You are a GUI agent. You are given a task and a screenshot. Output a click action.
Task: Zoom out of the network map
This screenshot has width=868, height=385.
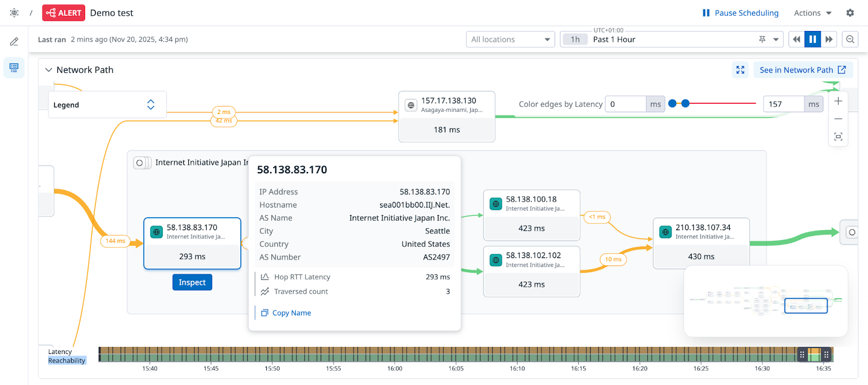[x=838, y=119]
